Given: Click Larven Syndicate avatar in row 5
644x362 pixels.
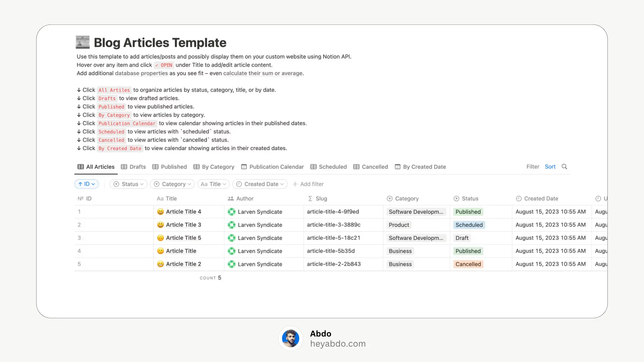Looking at the screenshot, I should [231, 264].
